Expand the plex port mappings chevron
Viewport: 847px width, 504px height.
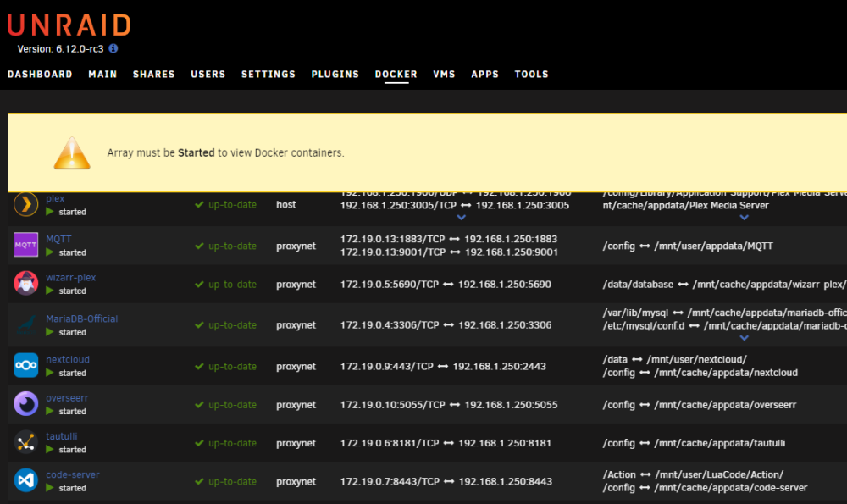point(462,217)
